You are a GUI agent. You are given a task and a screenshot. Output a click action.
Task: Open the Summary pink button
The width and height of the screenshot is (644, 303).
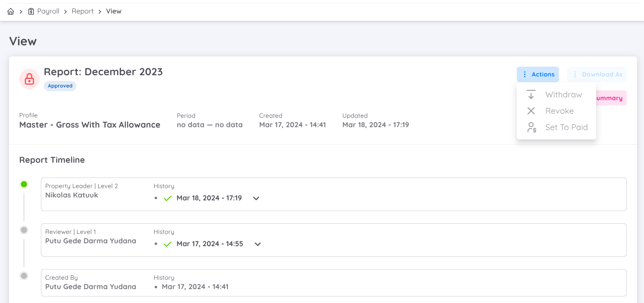[x=610, y=98]
